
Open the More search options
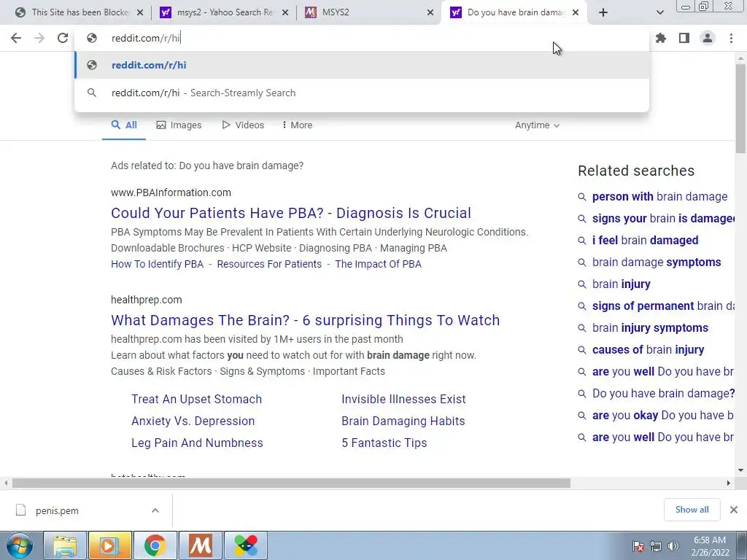(x=298, y=125)
